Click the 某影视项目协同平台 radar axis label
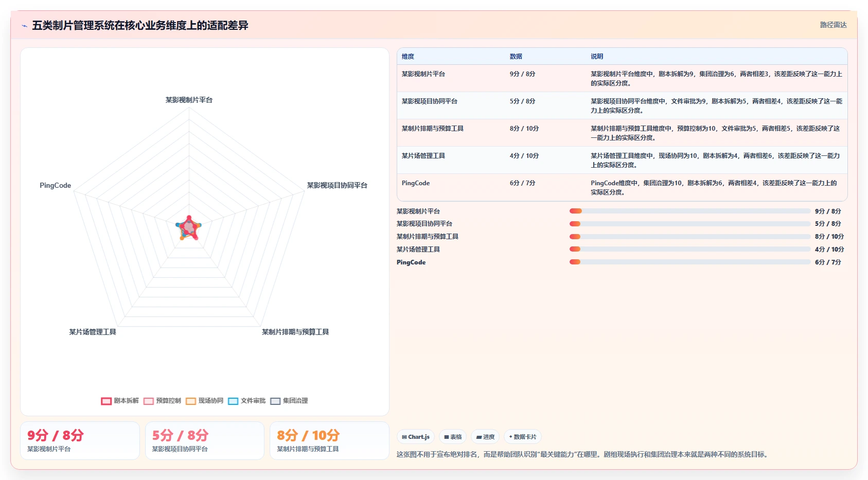Screen dimensions: 868x480 tap(337, 185)
